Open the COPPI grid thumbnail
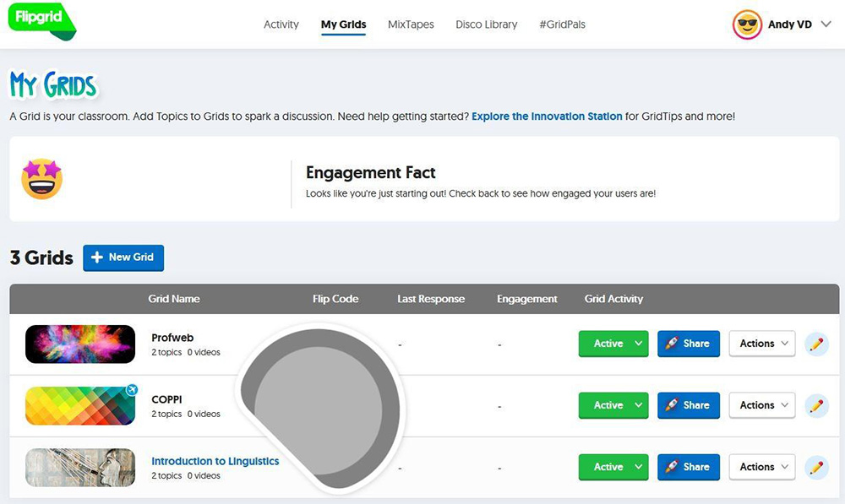The width and height of the screenshot is (845, 504). (80, 405)
